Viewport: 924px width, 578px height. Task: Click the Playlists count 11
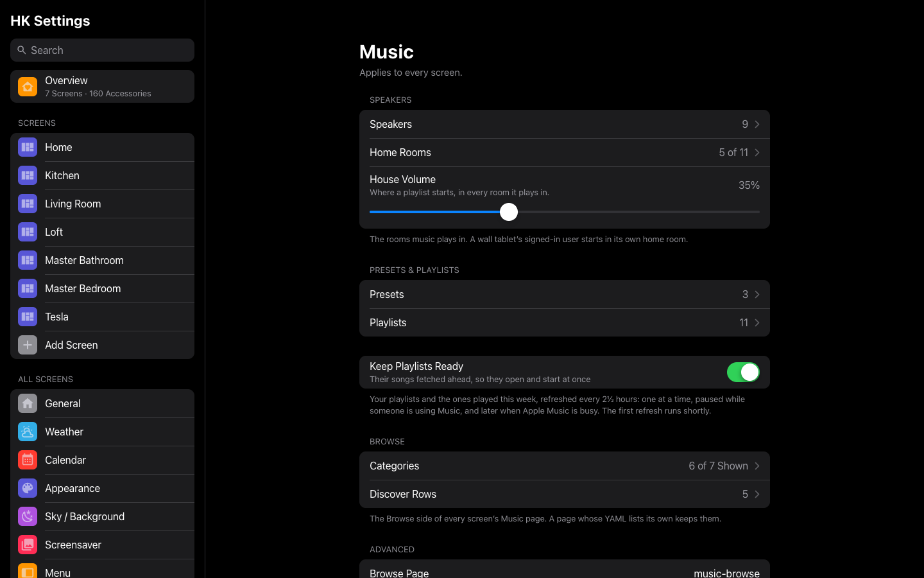click(744, 322)
